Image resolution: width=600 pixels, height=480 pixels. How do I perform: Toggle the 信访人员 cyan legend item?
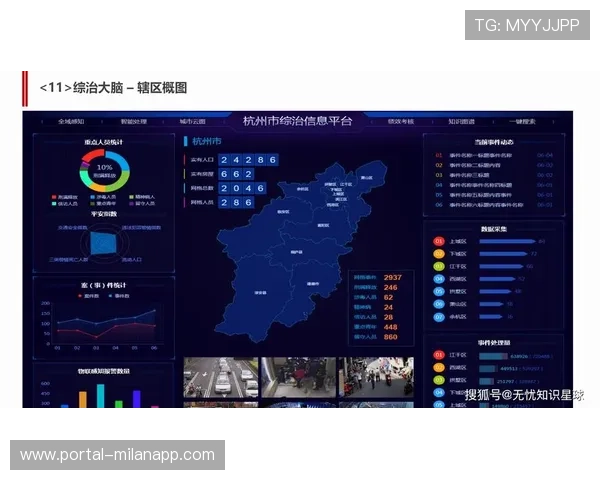pyautogui.click(x=65, y=204)
